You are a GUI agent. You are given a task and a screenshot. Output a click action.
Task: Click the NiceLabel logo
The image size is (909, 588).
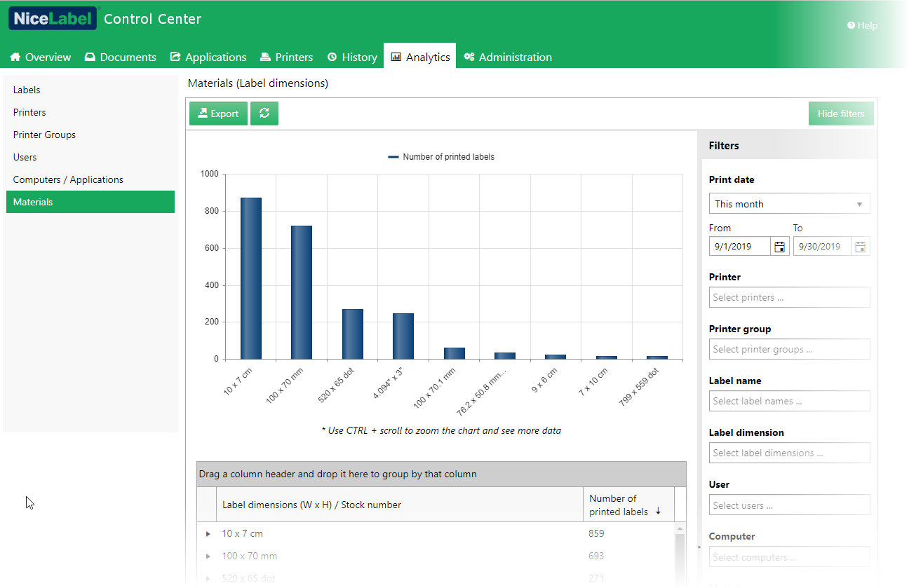point(53,18)
